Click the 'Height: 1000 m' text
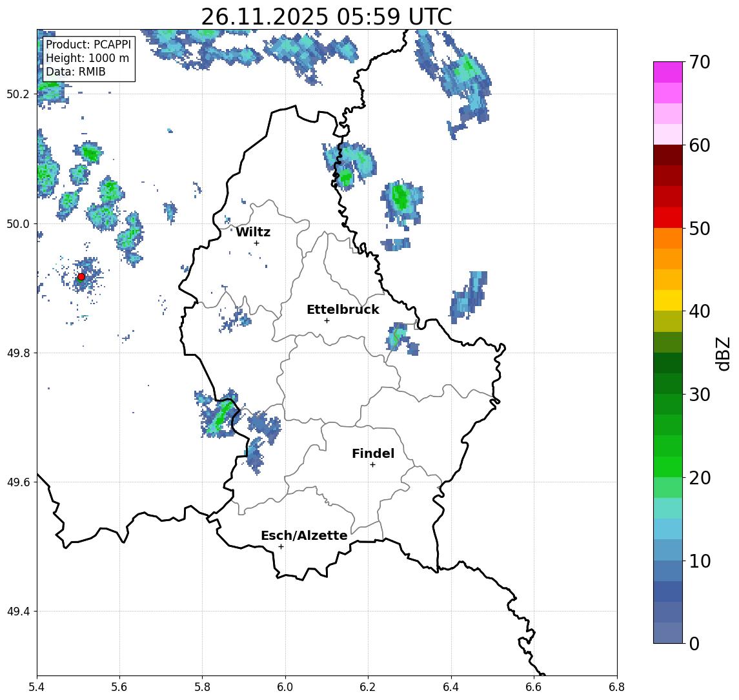This screenshot has width=739, height=700. tap(87, 58)
